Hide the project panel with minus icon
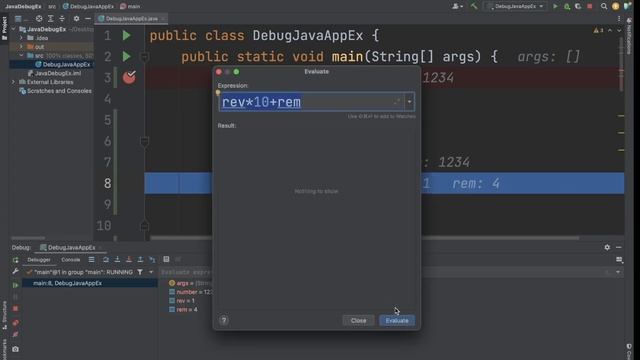Image resolution: width=640 pixels, height=360 pixels. (x=88, y=18)
